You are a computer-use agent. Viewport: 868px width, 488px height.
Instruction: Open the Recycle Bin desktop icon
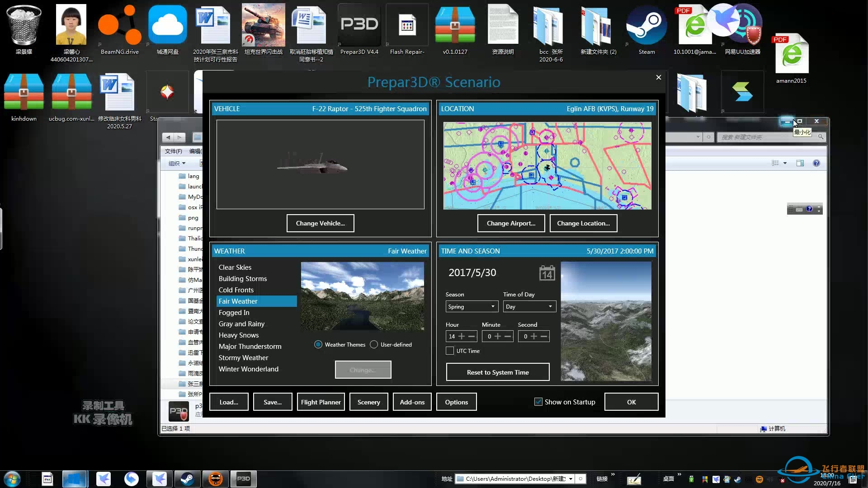(x=24, y=29)
